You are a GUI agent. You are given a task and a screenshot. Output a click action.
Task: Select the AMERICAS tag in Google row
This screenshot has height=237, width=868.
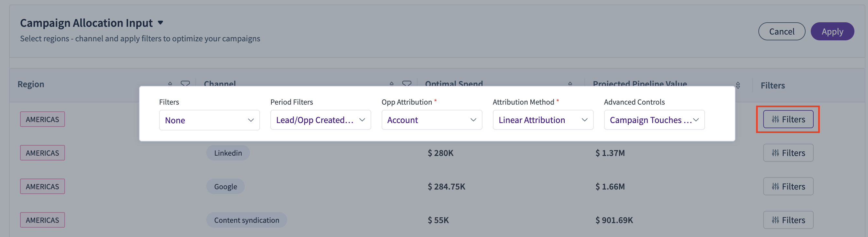click(x=42, y=187)
